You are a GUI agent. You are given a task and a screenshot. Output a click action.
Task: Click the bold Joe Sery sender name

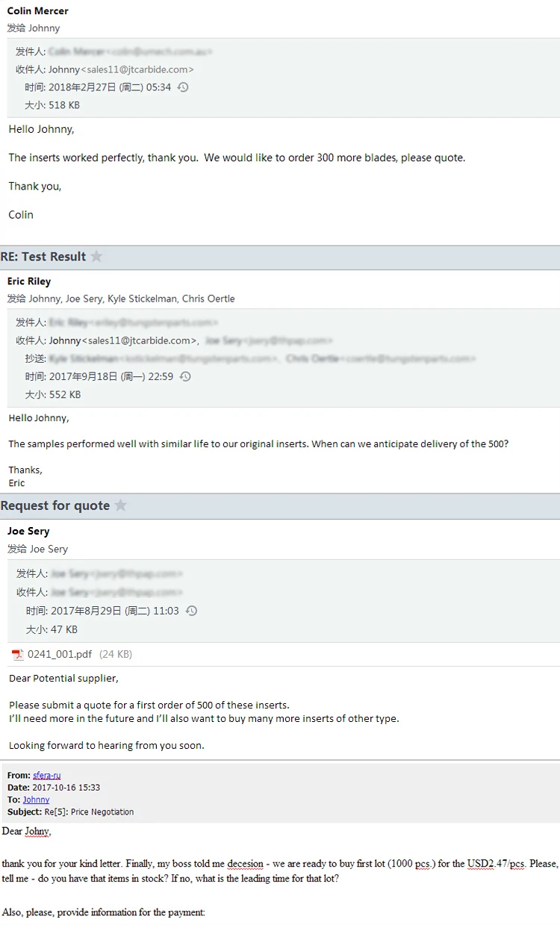click(28, 532)
